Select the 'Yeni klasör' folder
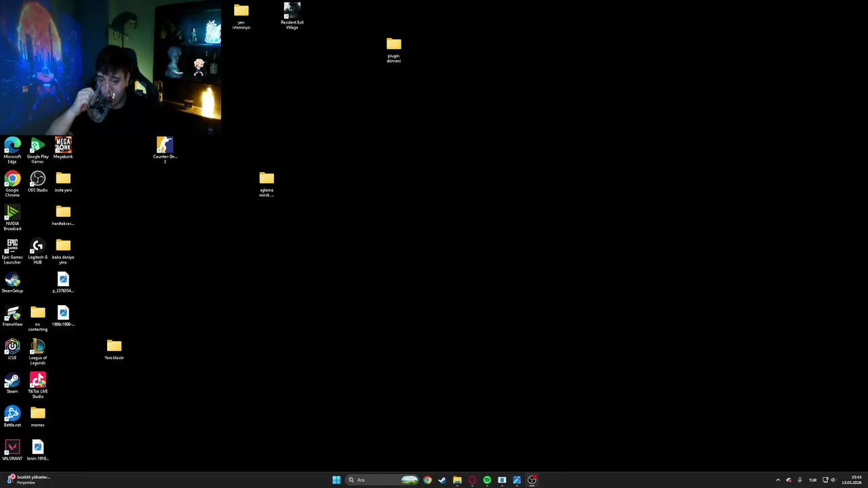868x488 pixels. click(114, 350)
